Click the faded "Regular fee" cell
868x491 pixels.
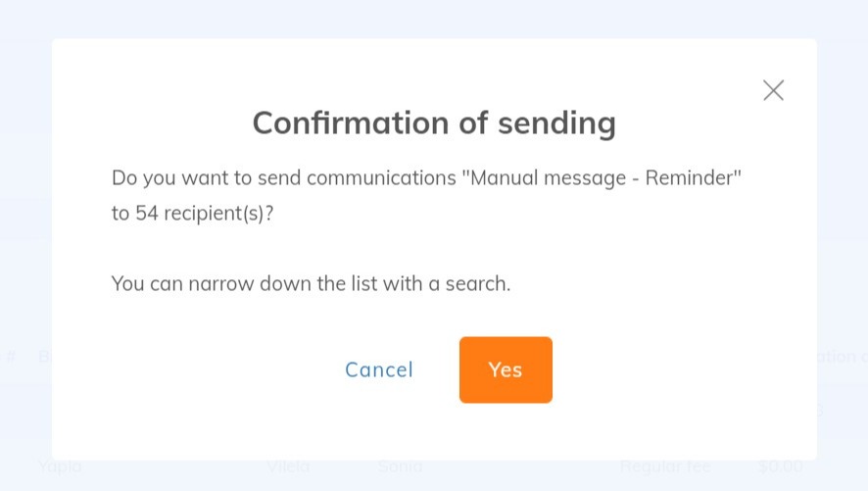coord(665,466)
